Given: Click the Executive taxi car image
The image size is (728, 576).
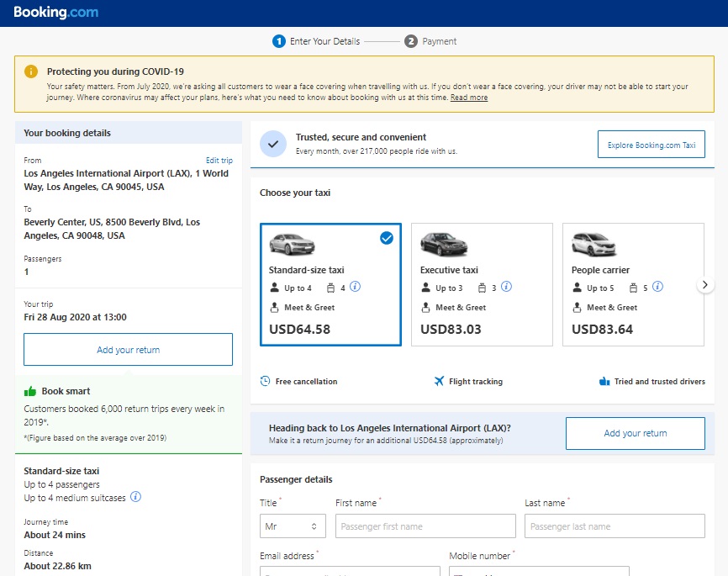Looking at the screenshot, I should pyautogui.click(x=444, y=244).
